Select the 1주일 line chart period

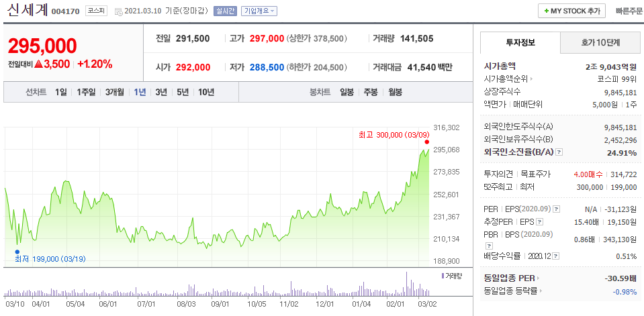pyautogui.click(x=86, y=92)
